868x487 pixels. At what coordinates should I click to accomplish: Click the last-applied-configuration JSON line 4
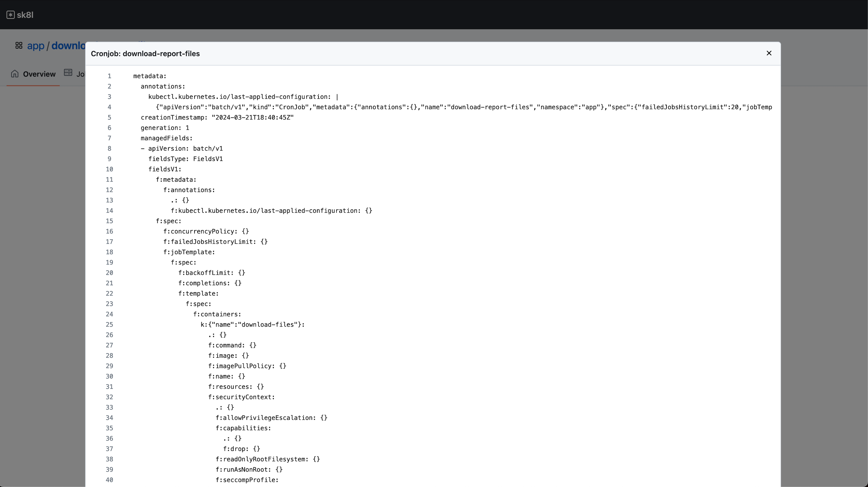click(x=463, y=107)
